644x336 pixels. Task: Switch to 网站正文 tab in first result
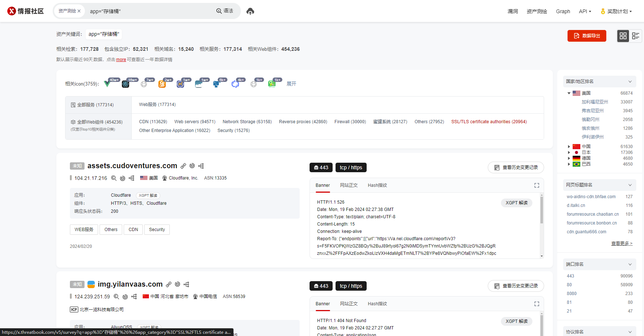point(348,185)
